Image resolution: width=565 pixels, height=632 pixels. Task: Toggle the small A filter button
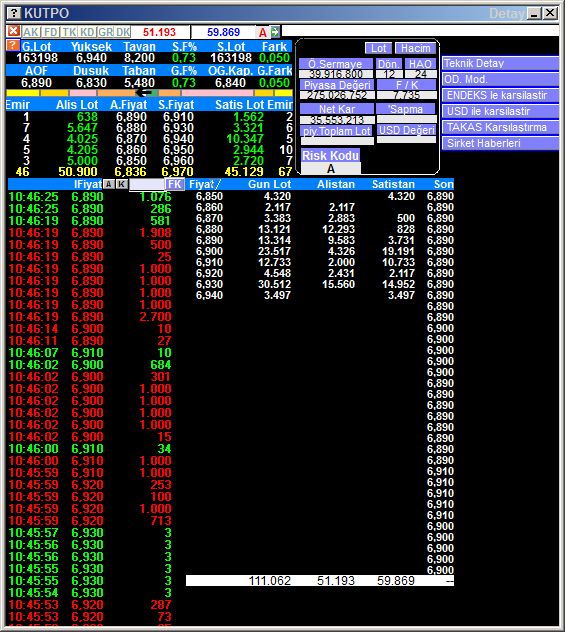coord(108,184)
